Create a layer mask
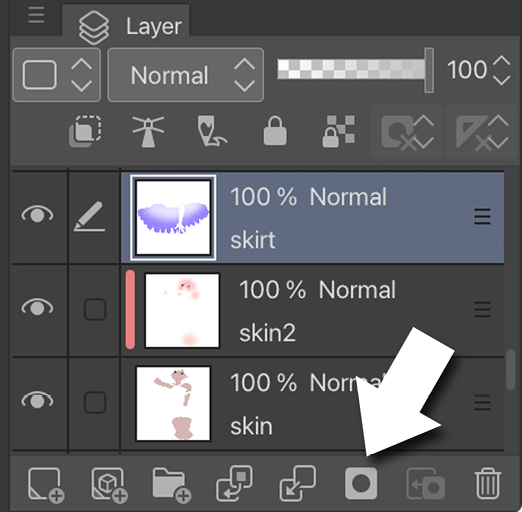Viewport: 522px width, 512px height. coord(361,483)
